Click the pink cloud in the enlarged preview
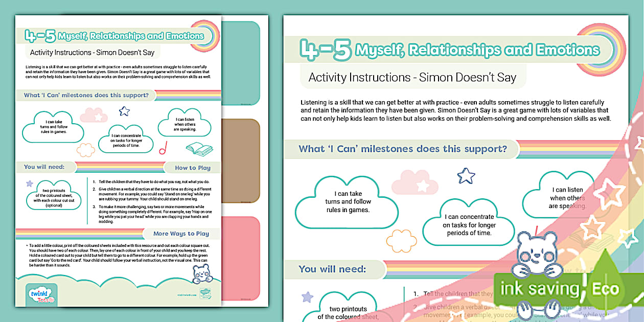Viewport: 644px width, 322px height. click(x=411, y=187)
